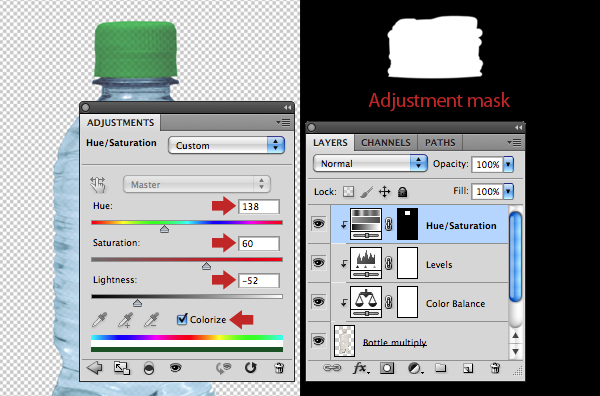600x396 pixels.
Task: Click the Opacity field showing 100%
Action: tap(488, 164)
